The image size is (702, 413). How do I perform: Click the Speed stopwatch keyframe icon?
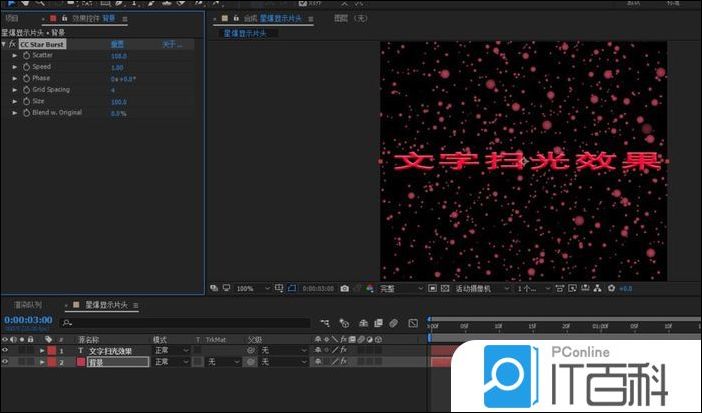(25, 67)
